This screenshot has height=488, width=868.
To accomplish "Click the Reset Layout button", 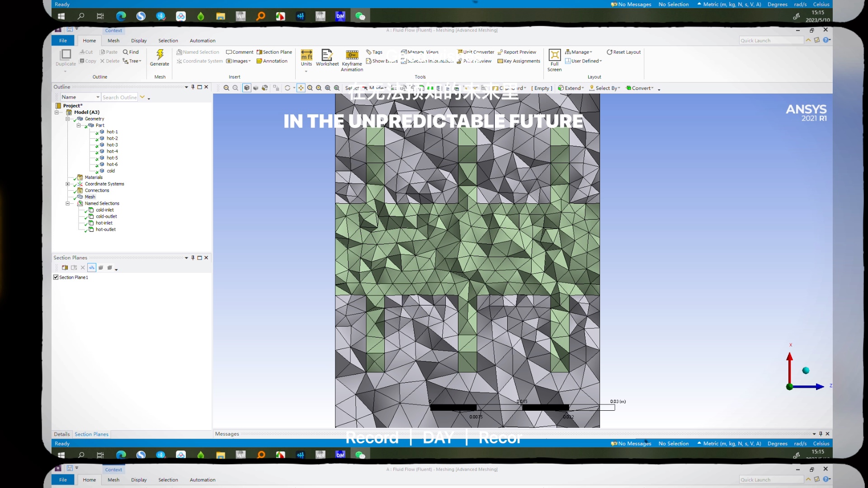I will click(x=623, y=52).
